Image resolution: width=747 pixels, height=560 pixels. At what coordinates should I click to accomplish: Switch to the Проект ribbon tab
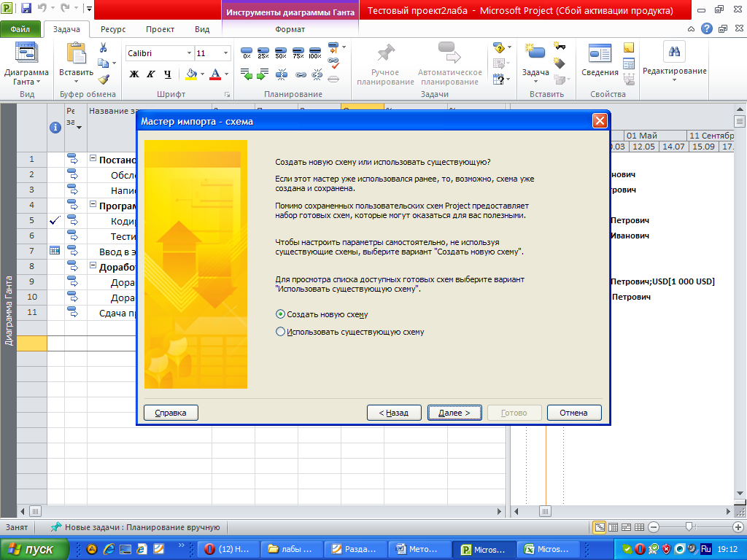[x=160, y=29]
